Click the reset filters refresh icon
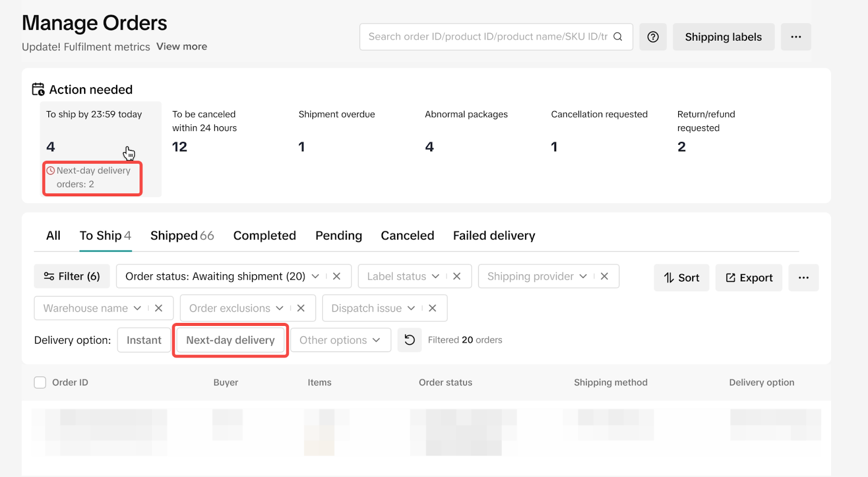Viewport: 868px width, 477px height. (410, 340)
